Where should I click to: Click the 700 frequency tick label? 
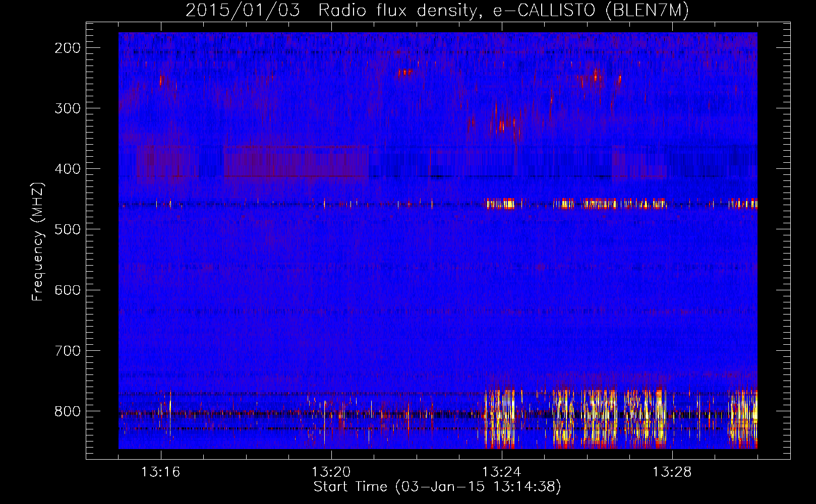(68, 351)
